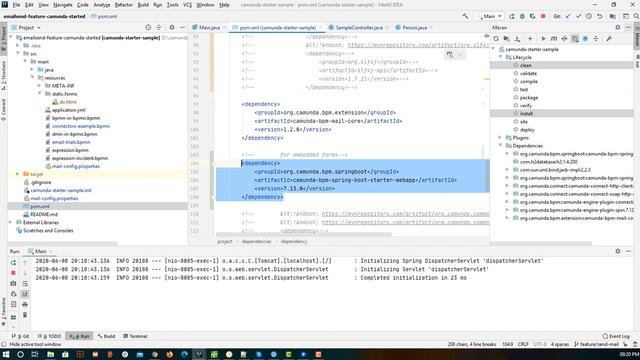Click Windows Start button on taskbar
Image resolution: width=640 pixels, height=360 pixels.
[x=6, y=354]
